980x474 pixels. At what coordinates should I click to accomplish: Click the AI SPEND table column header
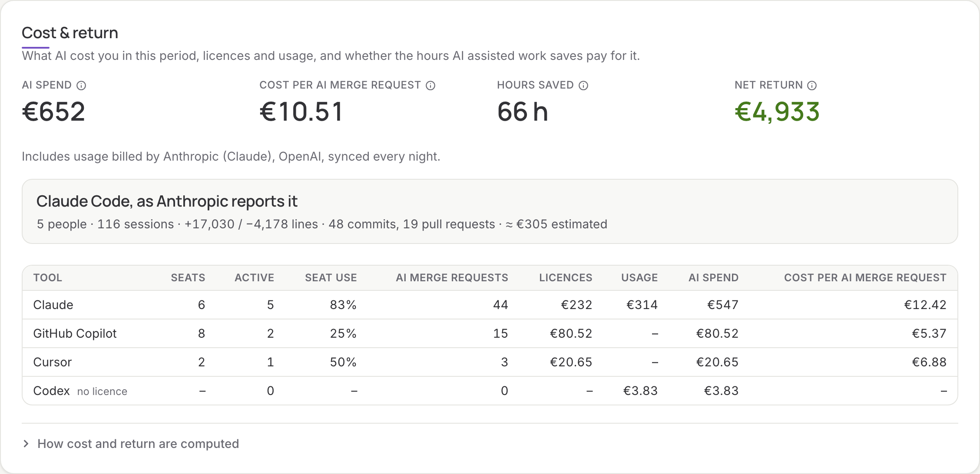[713, 278]
